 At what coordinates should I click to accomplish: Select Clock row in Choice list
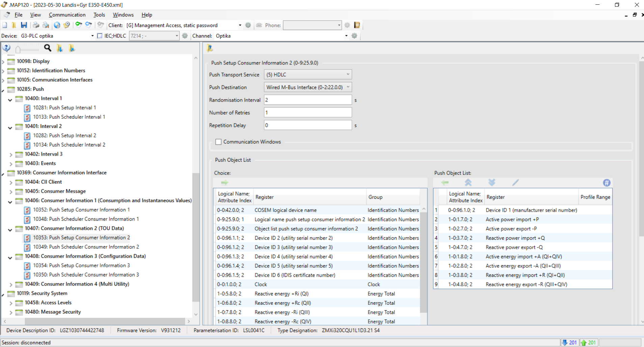pos(317,285)
